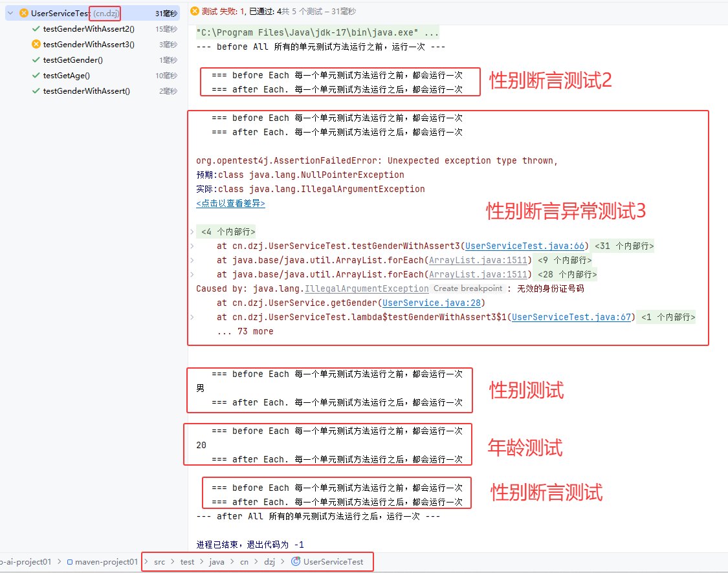The width and height of the screenshot is (728, 573).
Task: Click the module icon beside maven-project01 breadcrumb
Action: 70,562
